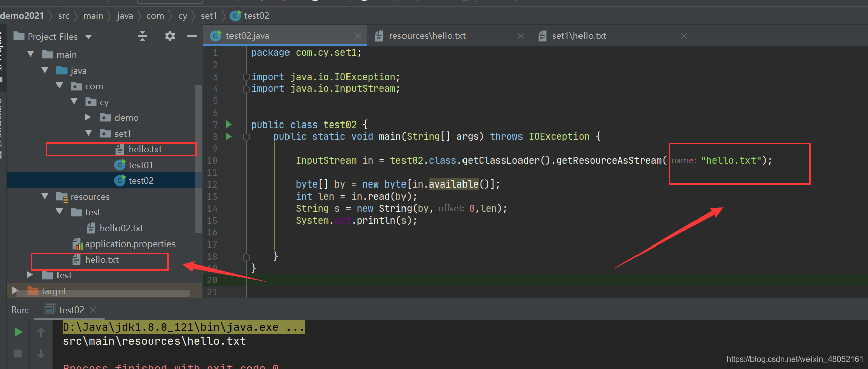The image size is (868, 369).
Task: Click java breadcrumb segment
Action: point(125,16)
